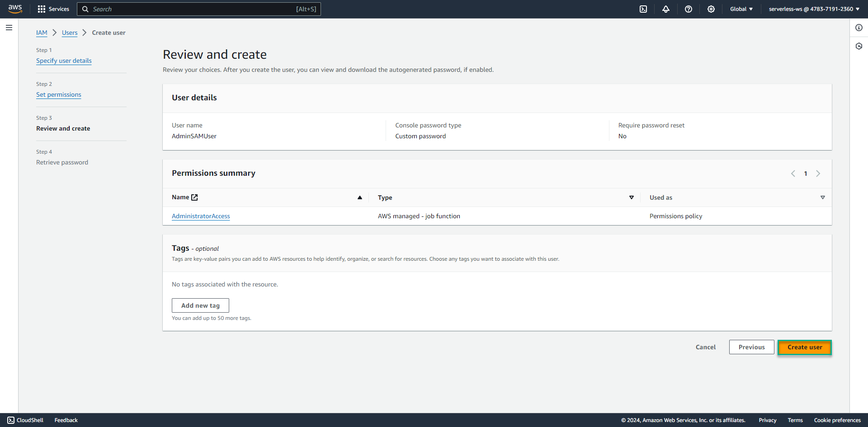Click the AWS logo home icon
The image size is (868, 427).
[x=15, y=9]
